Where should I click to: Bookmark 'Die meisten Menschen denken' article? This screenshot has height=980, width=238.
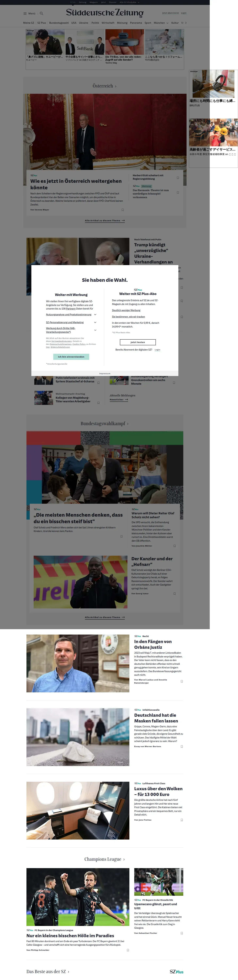point(122,536)
